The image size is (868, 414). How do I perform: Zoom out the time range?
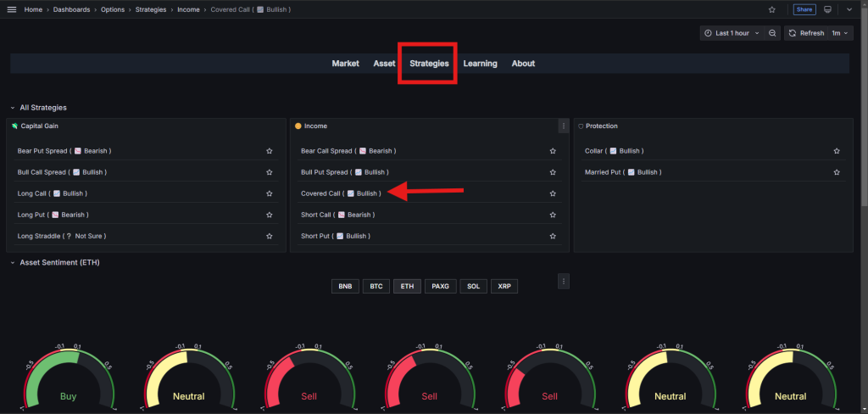point(772,33)
